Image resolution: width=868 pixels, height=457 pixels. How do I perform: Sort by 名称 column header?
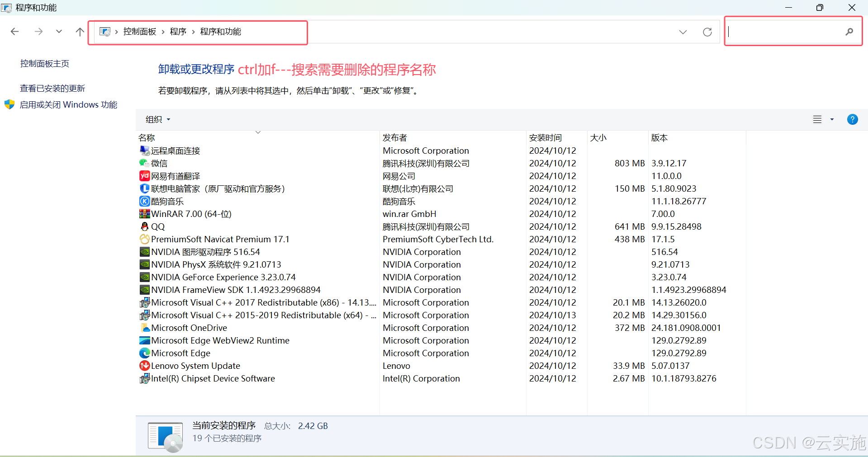(147, 137)
